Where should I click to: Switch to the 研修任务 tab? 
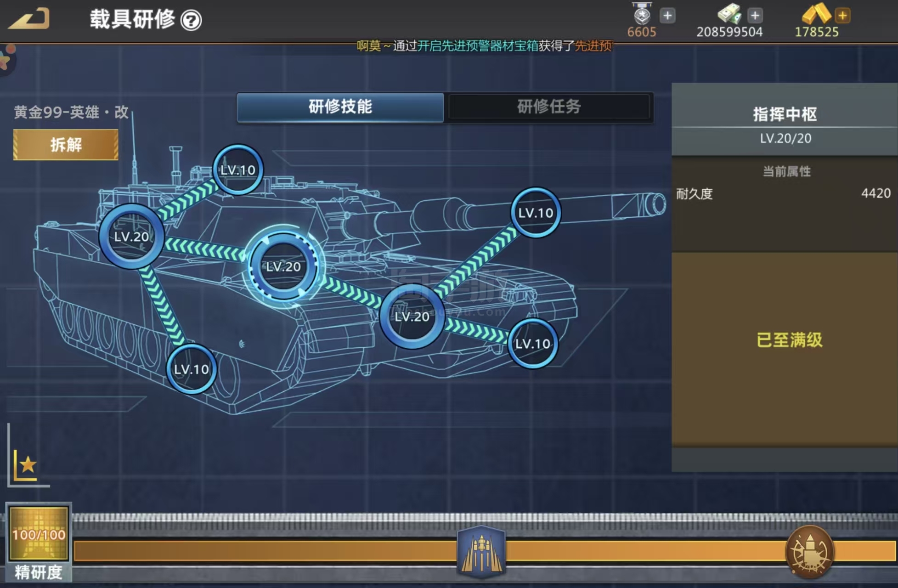549,107
